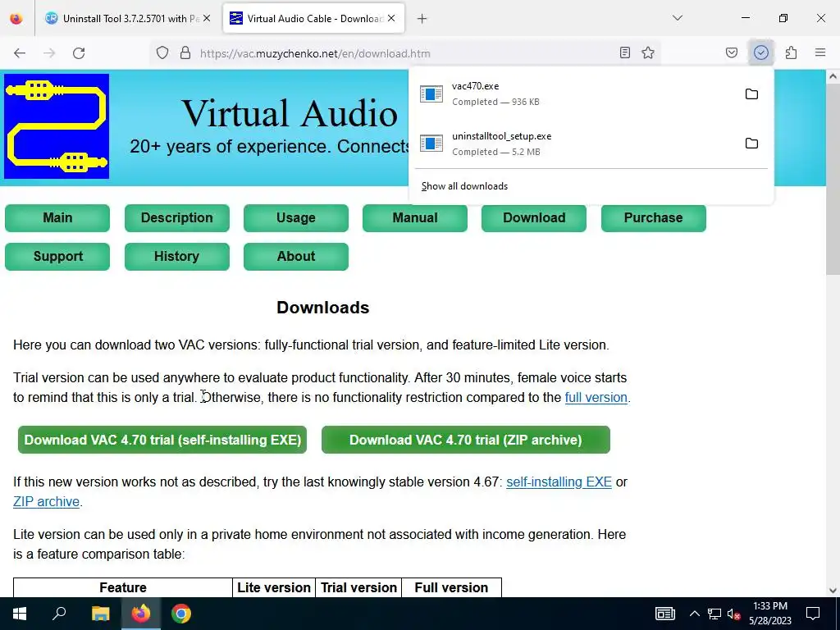
Task: Open network status tray icon
Action: pyautogui.click(x=714, y=614)
